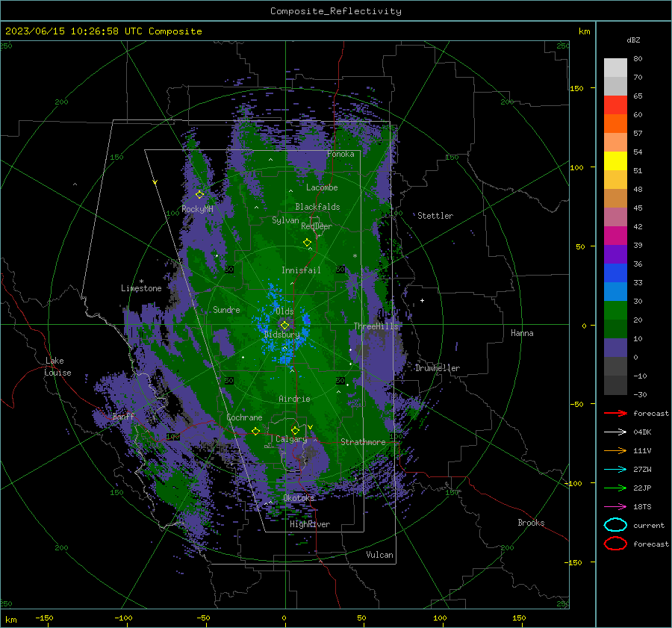The height and width of the screenshot is (628, 672).
Task: Click the ThreeHills town label
Action: coord(376,326)
